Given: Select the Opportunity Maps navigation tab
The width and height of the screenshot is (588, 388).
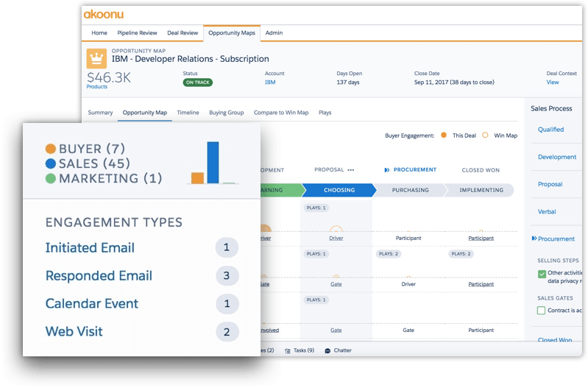Looking at the screenshot, I should tap(232, 33).
